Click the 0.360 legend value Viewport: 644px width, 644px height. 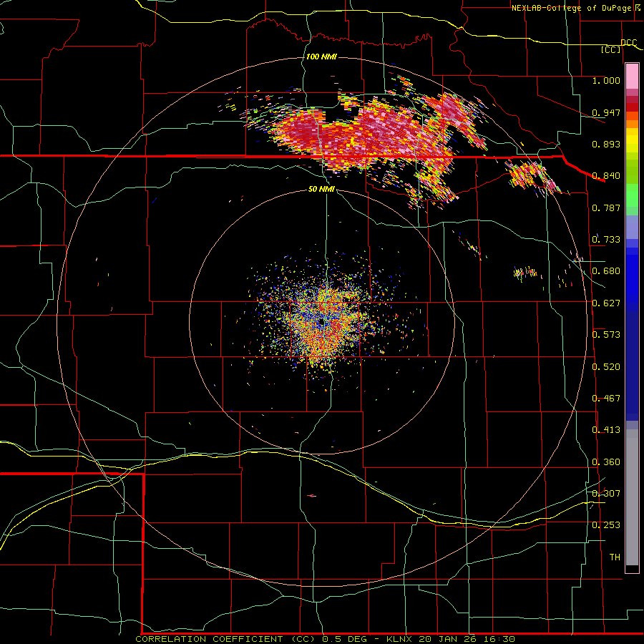coord(606,462)
